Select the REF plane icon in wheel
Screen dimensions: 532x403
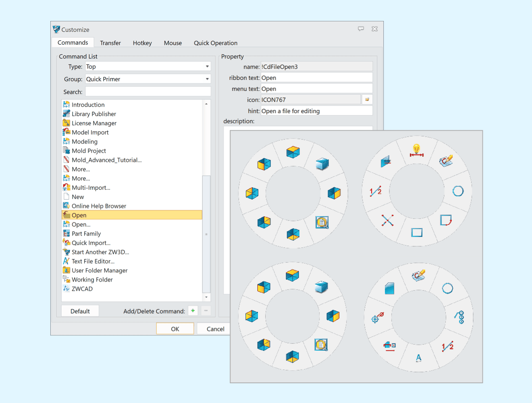[386, 162]
